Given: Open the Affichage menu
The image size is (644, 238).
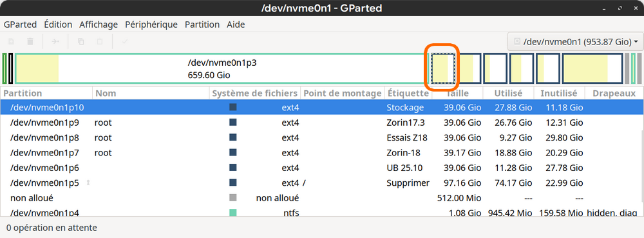Looking at the screenshot, I should (99, 25).
